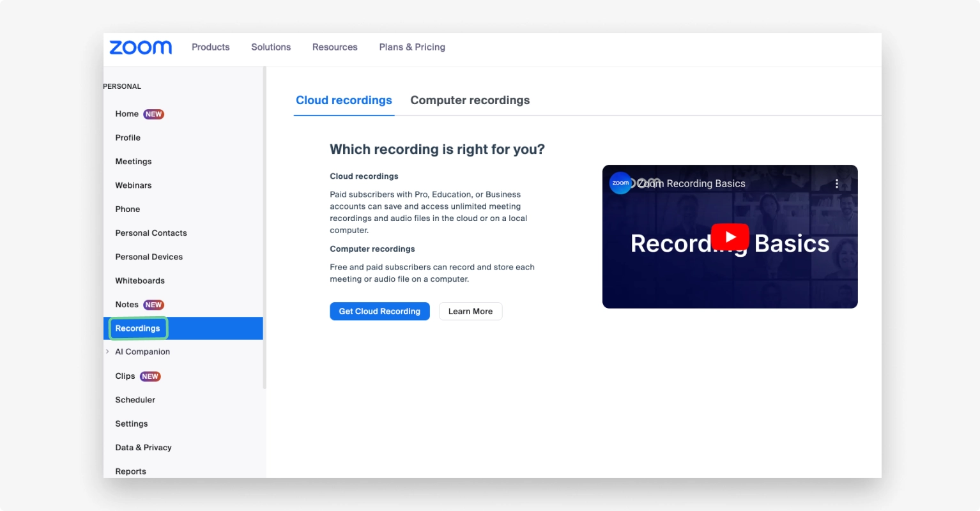Select Recordings in the sidebar
This screenshot has height=511, width=980.
183,328
